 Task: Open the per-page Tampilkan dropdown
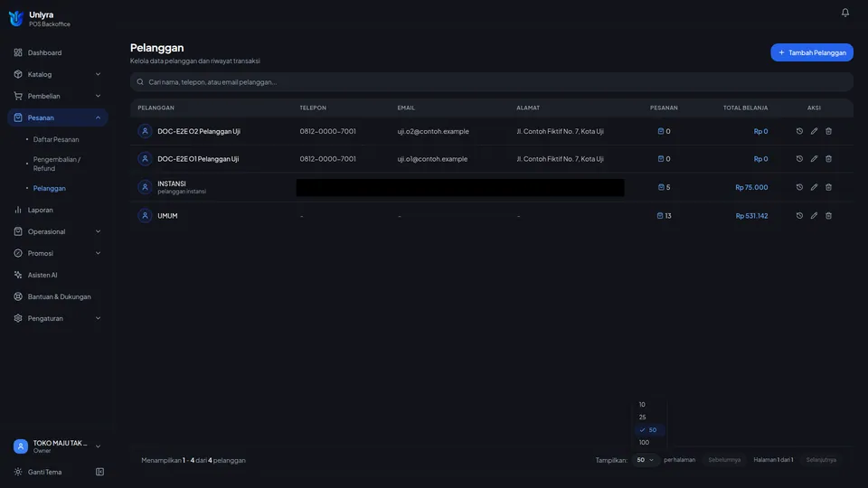pos(645,460)
